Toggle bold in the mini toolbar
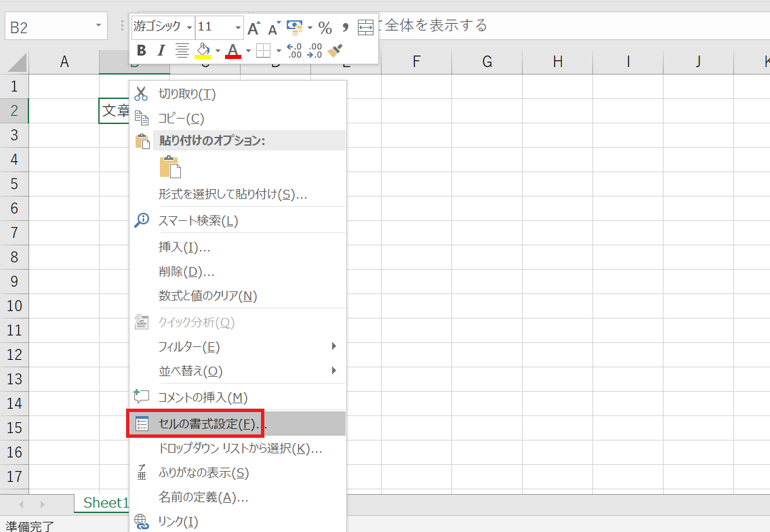 [142, 50]
